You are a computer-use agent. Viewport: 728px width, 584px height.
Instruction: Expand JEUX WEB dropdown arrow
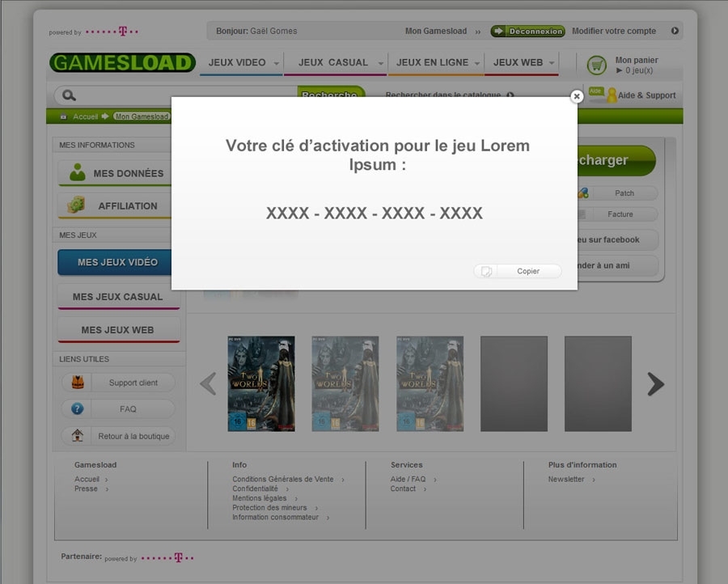coord(552,62)
